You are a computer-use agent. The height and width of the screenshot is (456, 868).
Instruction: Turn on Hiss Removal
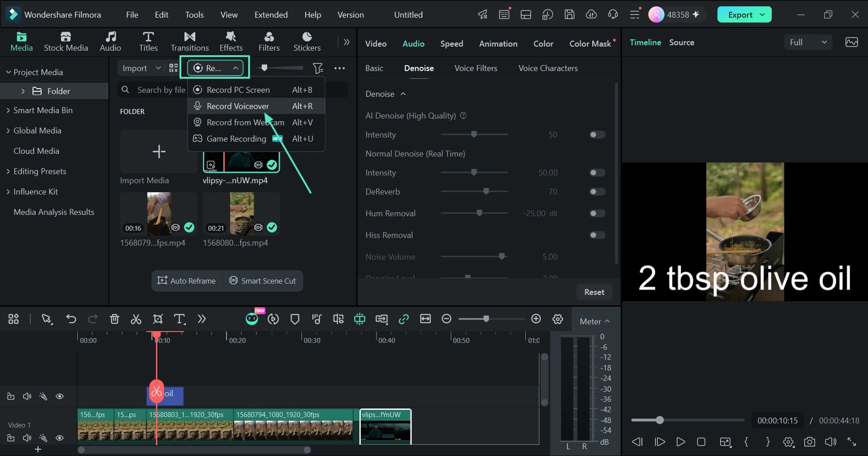(597, 235)
